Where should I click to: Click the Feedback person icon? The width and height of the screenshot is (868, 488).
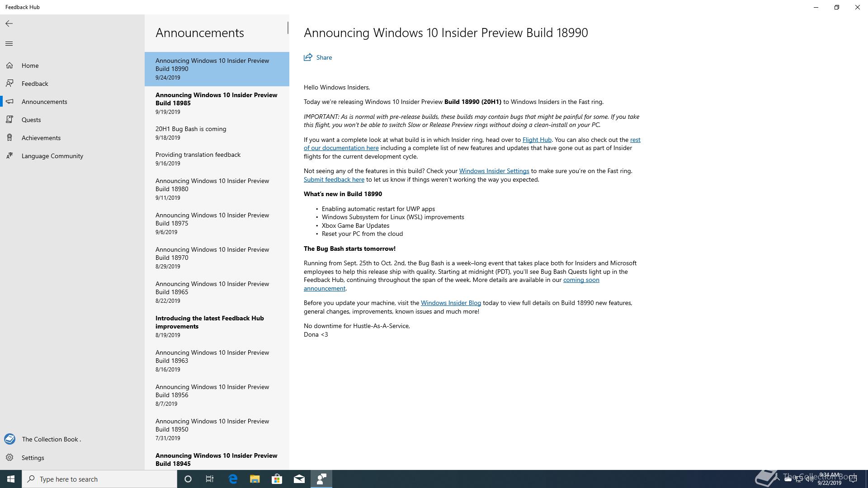click(9, 84)
